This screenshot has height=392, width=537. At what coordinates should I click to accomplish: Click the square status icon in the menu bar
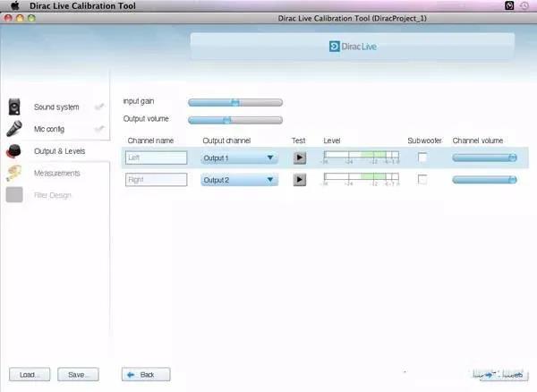click(x=509, y=5)
